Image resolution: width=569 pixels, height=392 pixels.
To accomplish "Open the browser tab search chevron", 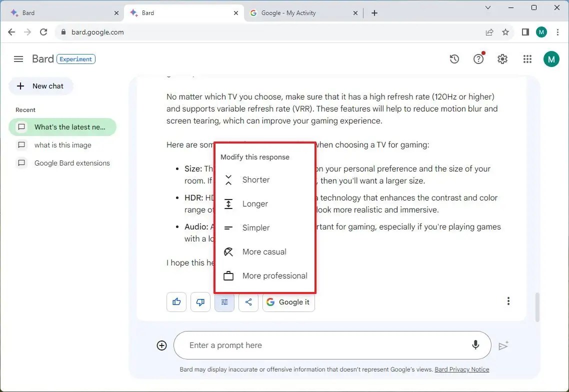I will click(x=487, y=8).
